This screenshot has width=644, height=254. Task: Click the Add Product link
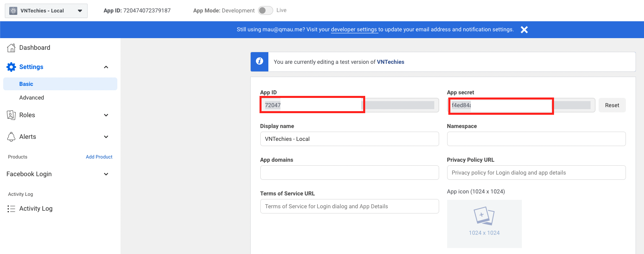click(x=99, y=157)
